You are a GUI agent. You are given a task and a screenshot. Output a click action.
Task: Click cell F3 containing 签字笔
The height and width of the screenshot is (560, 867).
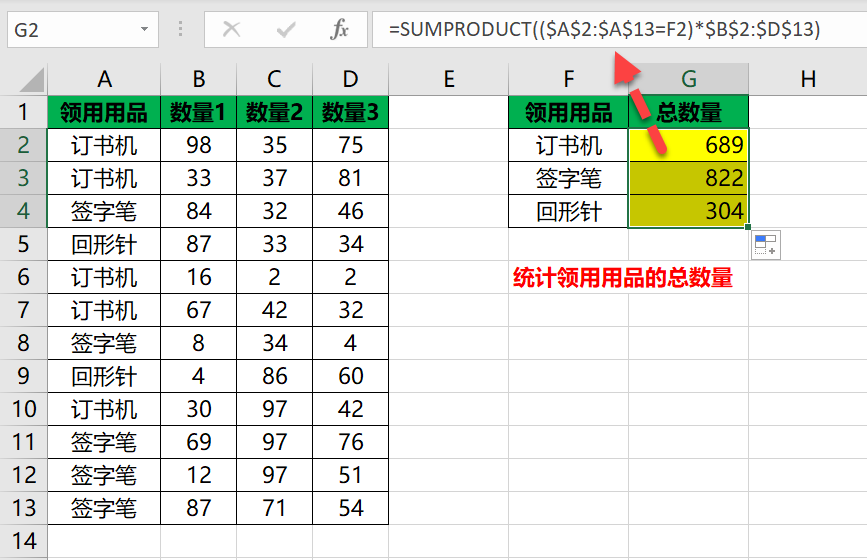pyautogui.click(x=568, y=178)
